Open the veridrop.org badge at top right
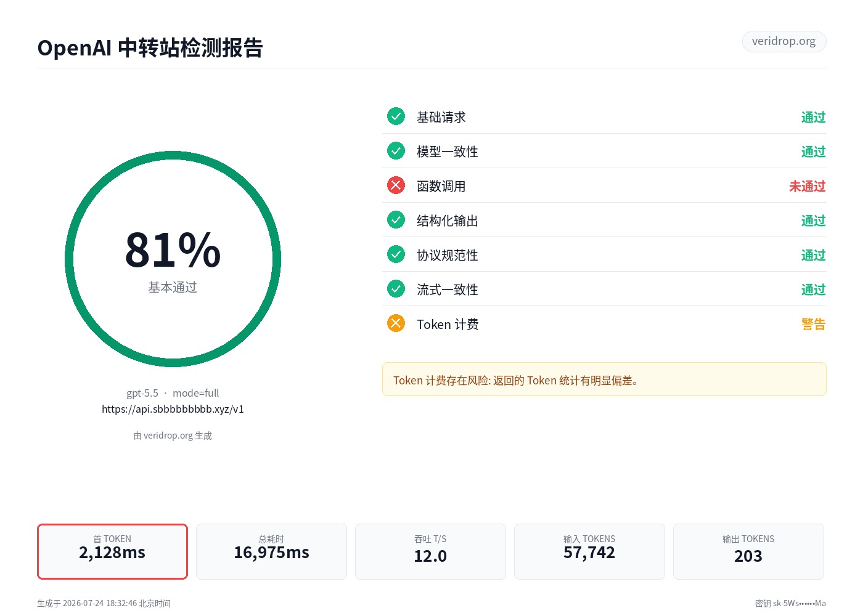 coord(784,41)
